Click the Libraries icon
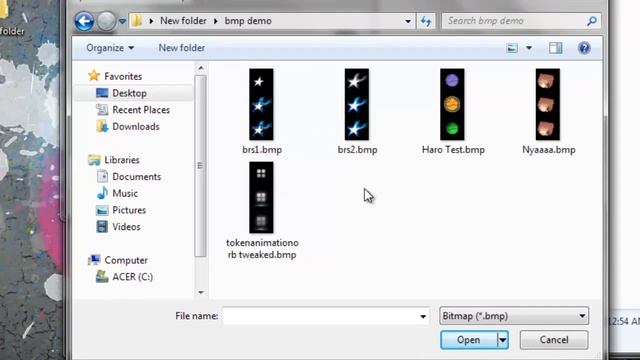The image size is (640, 360). tap(94, 160)
